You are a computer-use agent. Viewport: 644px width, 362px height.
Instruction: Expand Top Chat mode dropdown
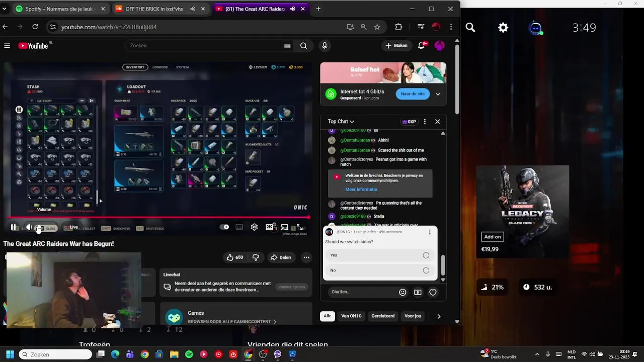341,122
